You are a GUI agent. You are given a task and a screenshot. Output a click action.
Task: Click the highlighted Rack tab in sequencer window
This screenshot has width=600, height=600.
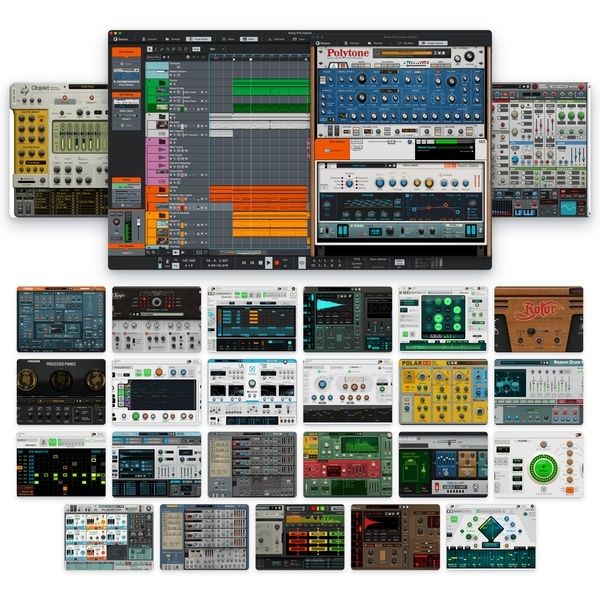click(x=249, y=39)
